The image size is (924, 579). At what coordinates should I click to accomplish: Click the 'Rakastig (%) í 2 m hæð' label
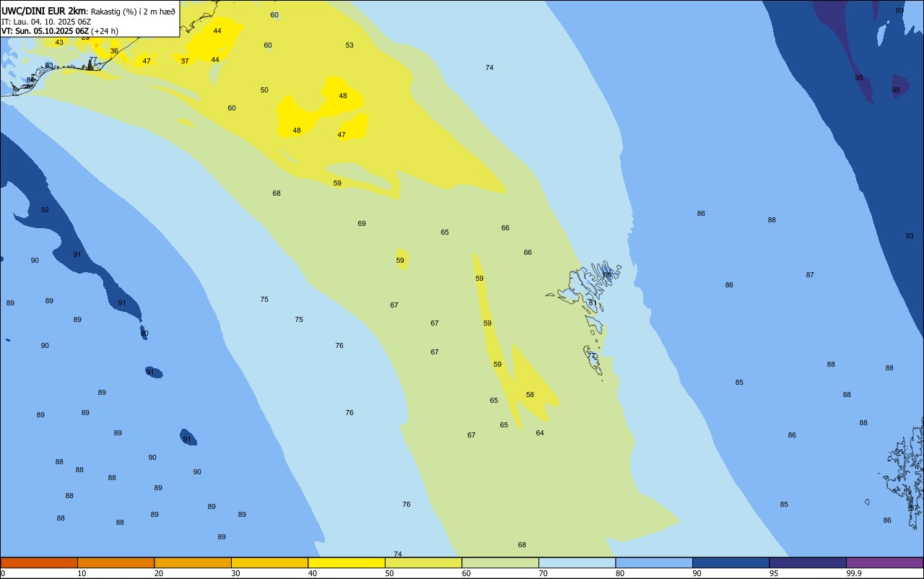[x=133, y=12]
